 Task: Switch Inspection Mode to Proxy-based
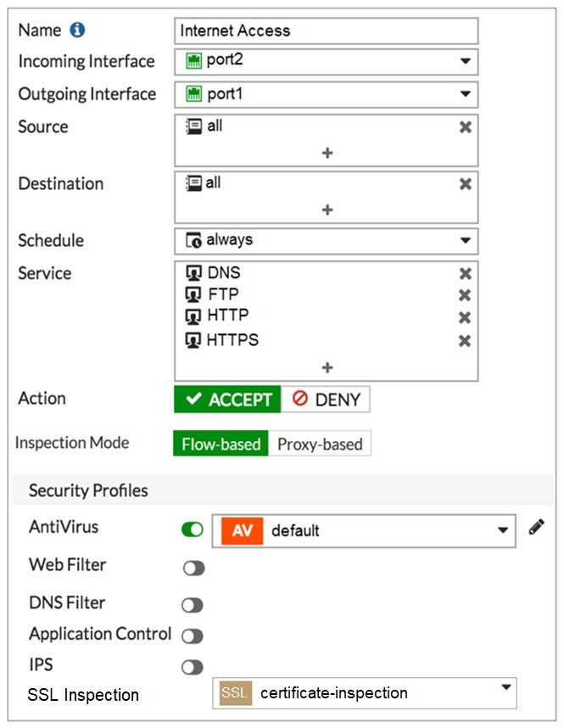click(320, 444)
